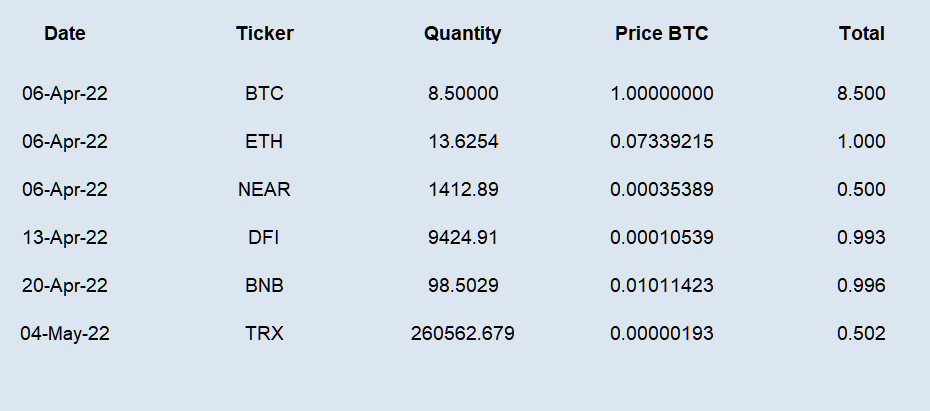Click the 04-May-22 date cell
The height and width of the screenshot is (411, 930).
coord(65,334)
